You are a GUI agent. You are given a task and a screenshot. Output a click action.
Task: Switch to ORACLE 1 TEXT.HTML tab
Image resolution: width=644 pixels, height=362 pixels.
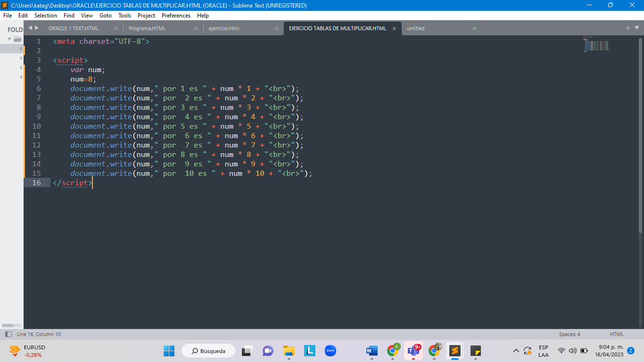coord(74,28)
